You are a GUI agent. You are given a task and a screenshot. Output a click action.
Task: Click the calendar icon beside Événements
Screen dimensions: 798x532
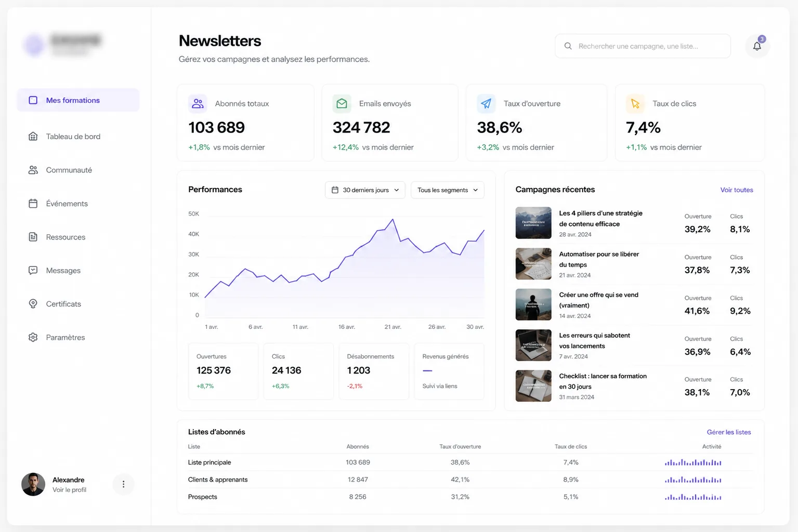[x=33, y=204]
